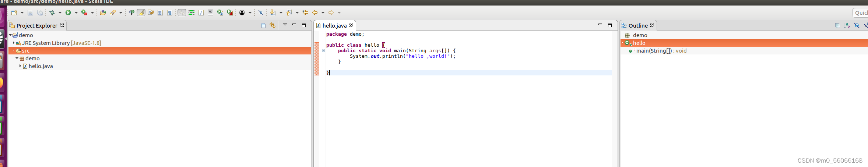Expand the JRE System Library node
Viewport: 868px width, 167px height.
pos(14,43)
